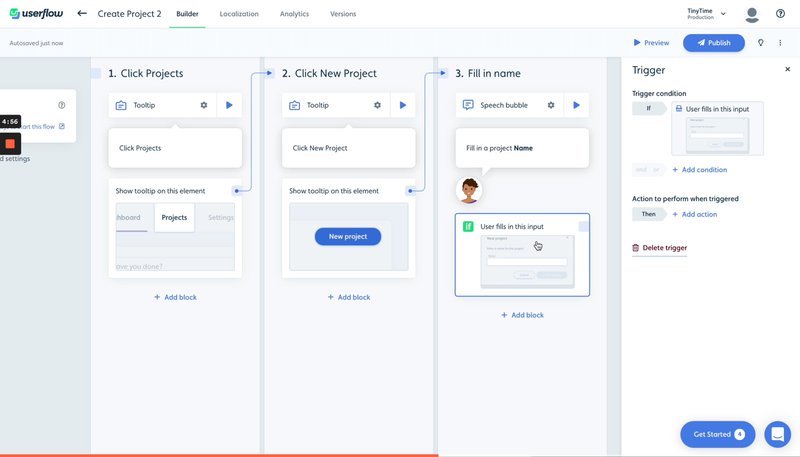The image size is (800, 457).
Task: Toggle the and/or condition operator
Action: (x=648, y=170)
